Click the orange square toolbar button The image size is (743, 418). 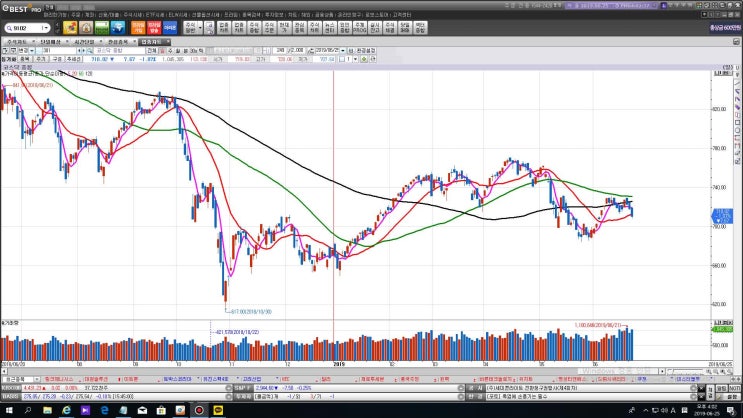point(138,27)
